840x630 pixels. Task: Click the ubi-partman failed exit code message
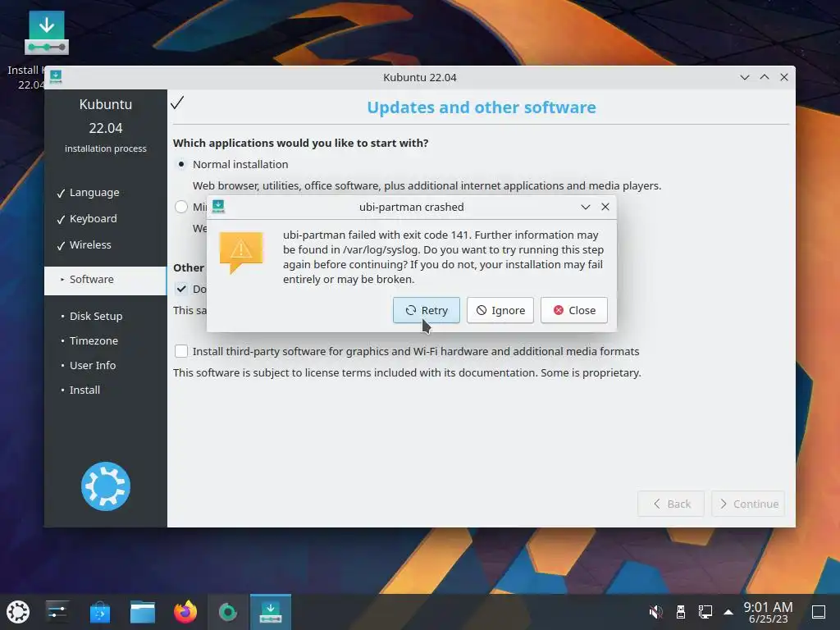pos(443,257)
